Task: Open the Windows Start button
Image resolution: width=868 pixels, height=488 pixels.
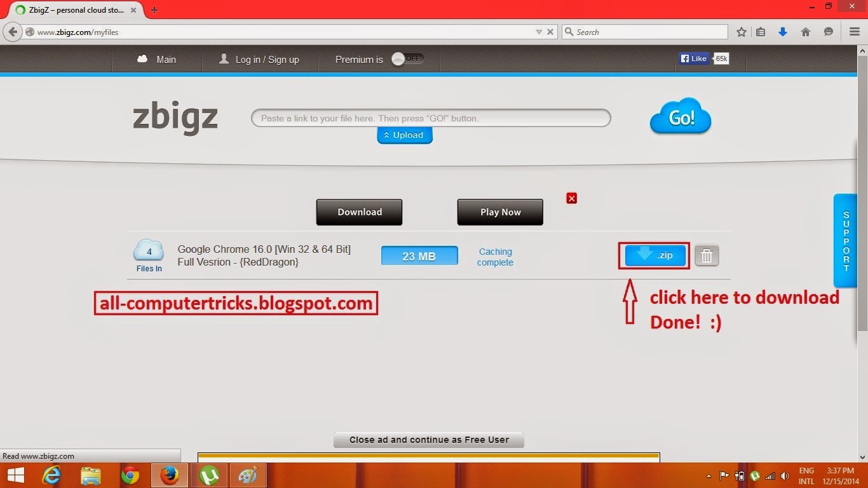Action: (16, 475)
